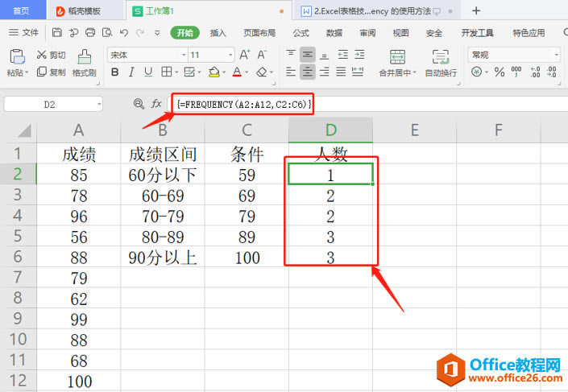Expand Paste options arrow
The image size is (568, 392).
(x=26, y=72)
